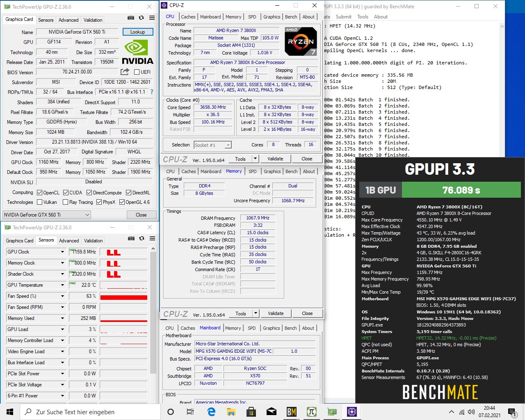
Task: Toggle the UEFI checkbox
Action: click(x=137, y=72)
